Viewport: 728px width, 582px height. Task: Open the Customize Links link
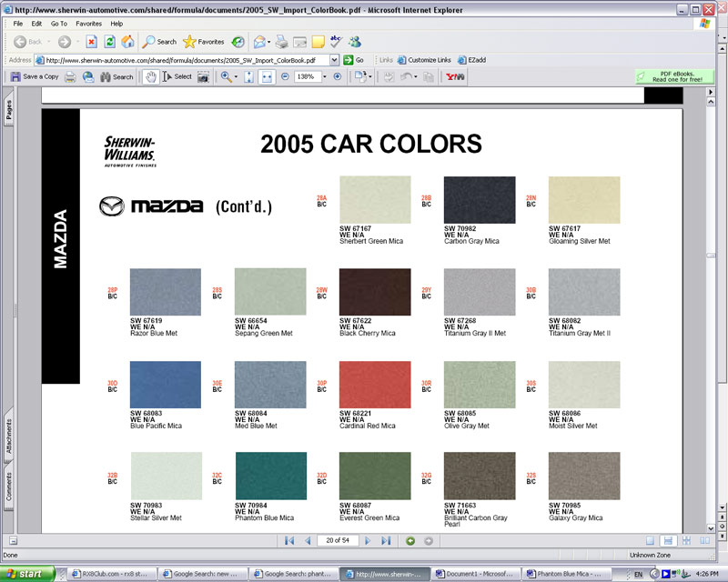pos(424,60)
